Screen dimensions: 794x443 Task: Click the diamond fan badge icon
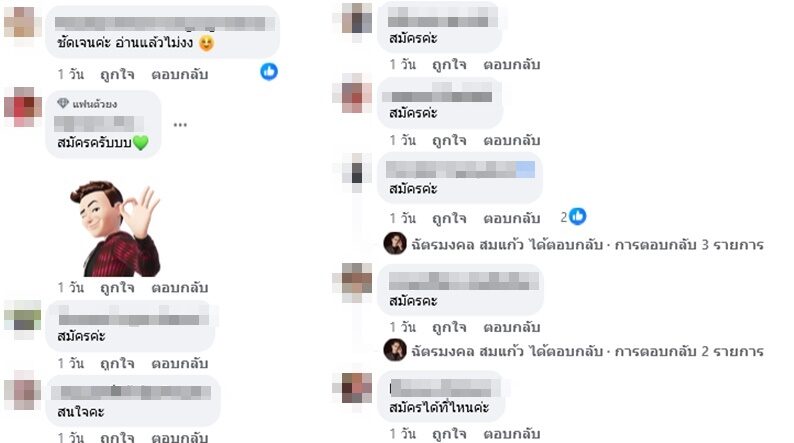63,103
